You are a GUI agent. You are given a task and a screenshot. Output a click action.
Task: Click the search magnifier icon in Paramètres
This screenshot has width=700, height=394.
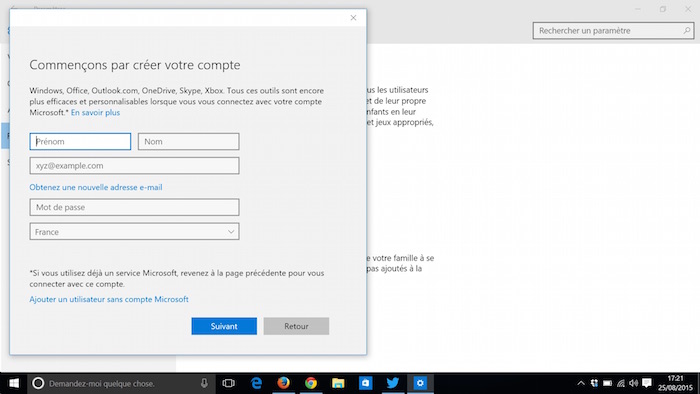pyautogui.click(x=687, y=31)
